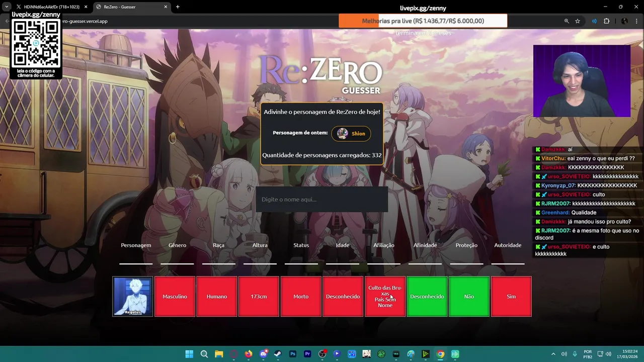Open Steam from the taskbar
Screen dimensions: 644x362
(x=278, y=354)
